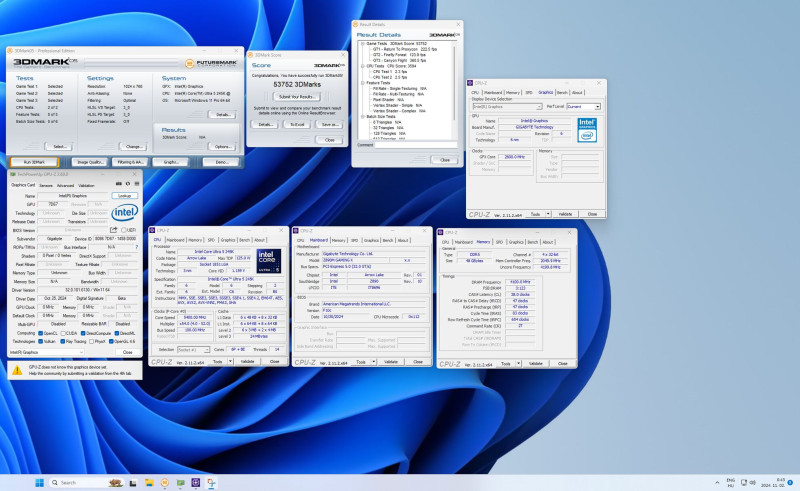The height and width of the screenshot is (491, 800).
Task: Open GPU-Z hamburger menu icon
Action: [x=137, y=184]
